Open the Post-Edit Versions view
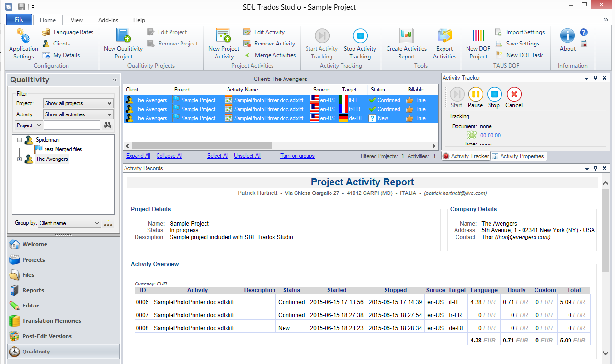615x364 pixels. point(63,336)
